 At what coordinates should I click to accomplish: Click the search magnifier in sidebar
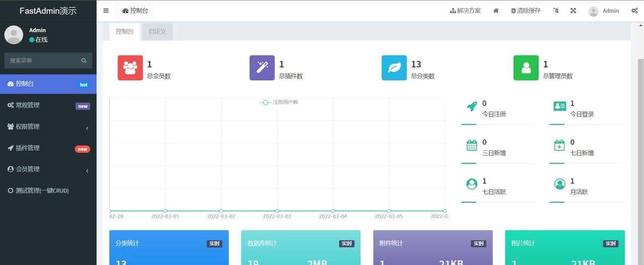coord(84,60)
